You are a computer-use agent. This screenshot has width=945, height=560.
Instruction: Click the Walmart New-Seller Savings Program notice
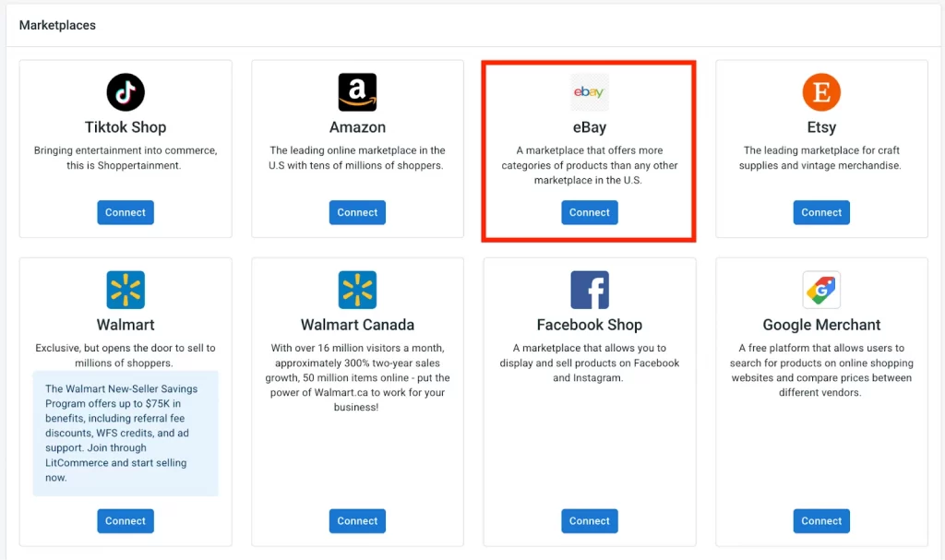pos(125,434)
